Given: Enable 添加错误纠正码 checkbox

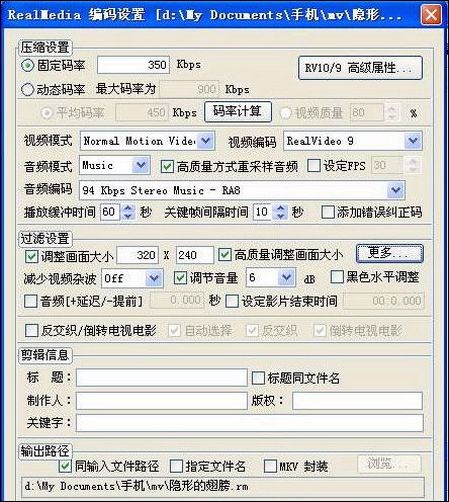Looking at the screenshot, I should [328, 212].
